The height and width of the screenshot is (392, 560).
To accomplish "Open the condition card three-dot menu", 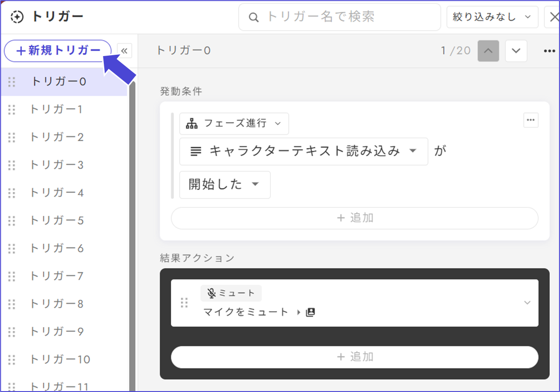I will (531, 120).
